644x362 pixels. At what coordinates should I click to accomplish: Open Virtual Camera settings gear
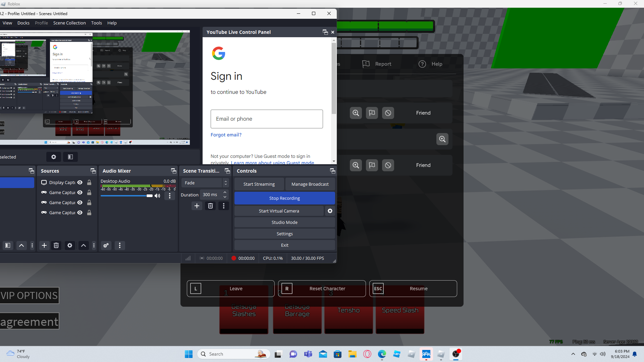330,211
